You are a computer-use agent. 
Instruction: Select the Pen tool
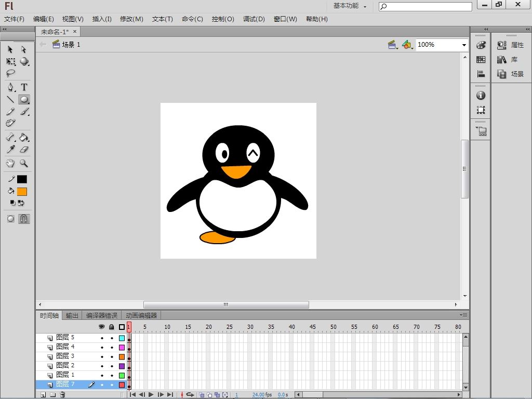(11, 87)
